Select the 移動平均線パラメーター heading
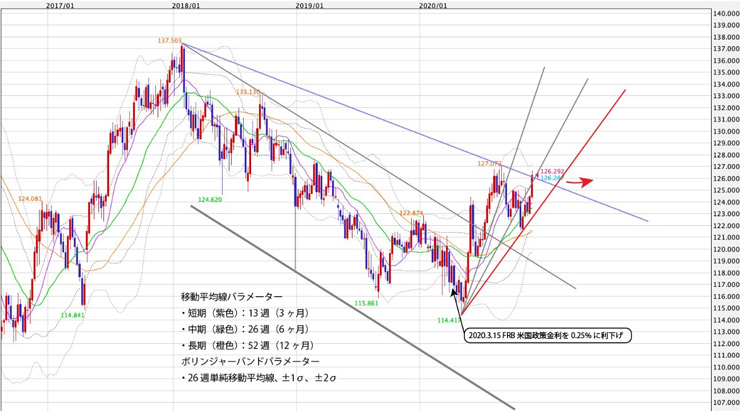Viewport: 740px width, 411px height. pyautogui.click(x=232, y=297)
